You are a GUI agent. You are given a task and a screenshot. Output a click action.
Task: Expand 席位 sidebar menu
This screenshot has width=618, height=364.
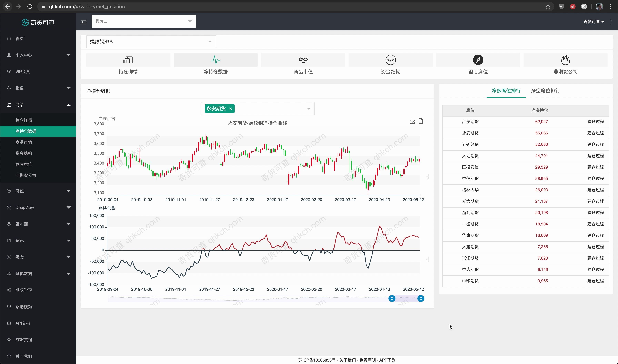tap(38, 191)
